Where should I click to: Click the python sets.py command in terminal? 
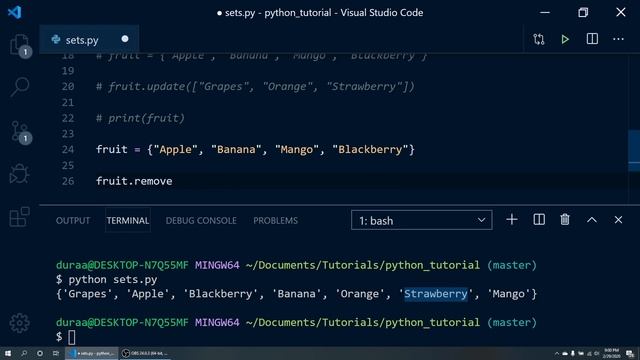pos(113,280)
